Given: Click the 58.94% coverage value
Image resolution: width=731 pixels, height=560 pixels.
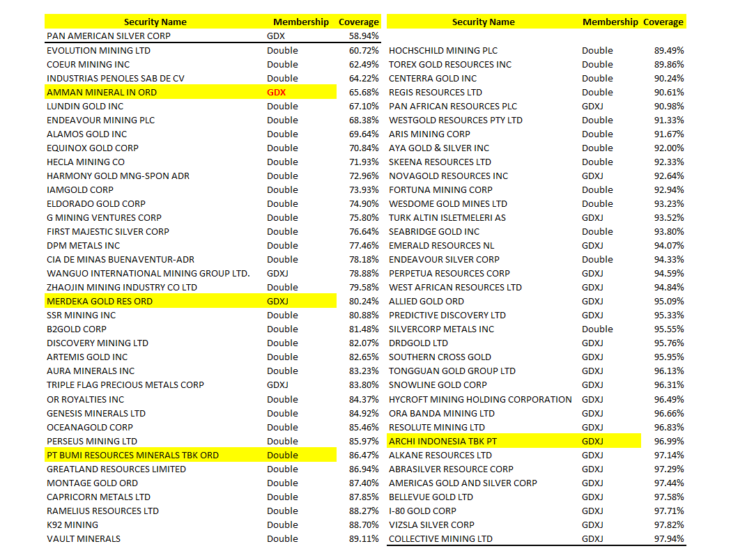Looking at the screenshot, I should (364, 36).
